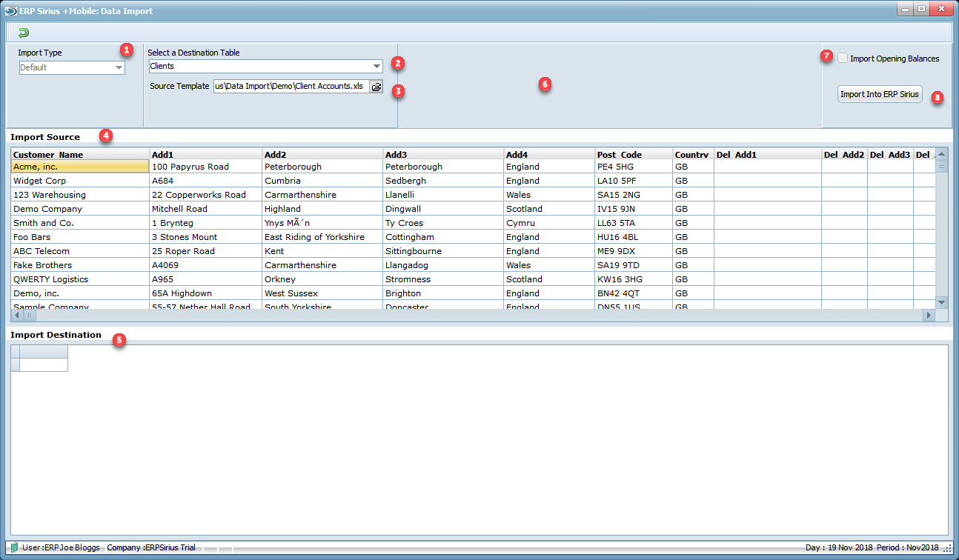Click the Del_Add1 column header
Image resolution: width=959 pixels, height=560 pixels.
[767, 154]
